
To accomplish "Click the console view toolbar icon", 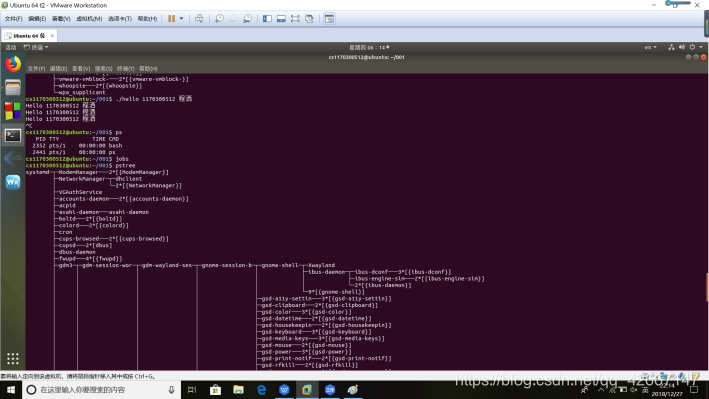I will (x=329, y=19).
